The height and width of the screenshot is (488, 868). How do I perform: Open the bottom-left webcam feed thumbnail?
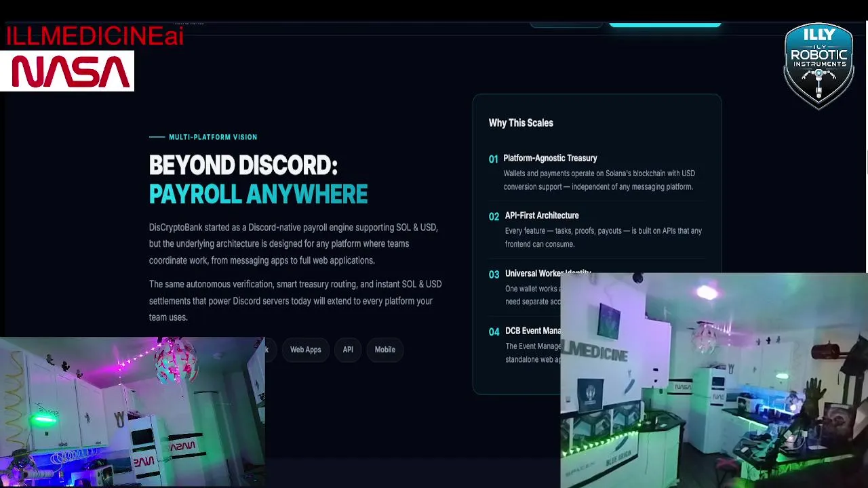(132, 412)
